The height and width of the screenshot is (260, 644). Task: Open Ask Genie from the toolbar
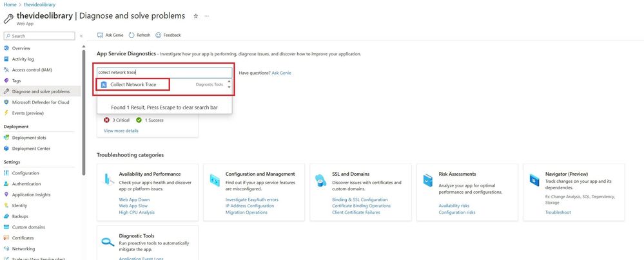110,35
